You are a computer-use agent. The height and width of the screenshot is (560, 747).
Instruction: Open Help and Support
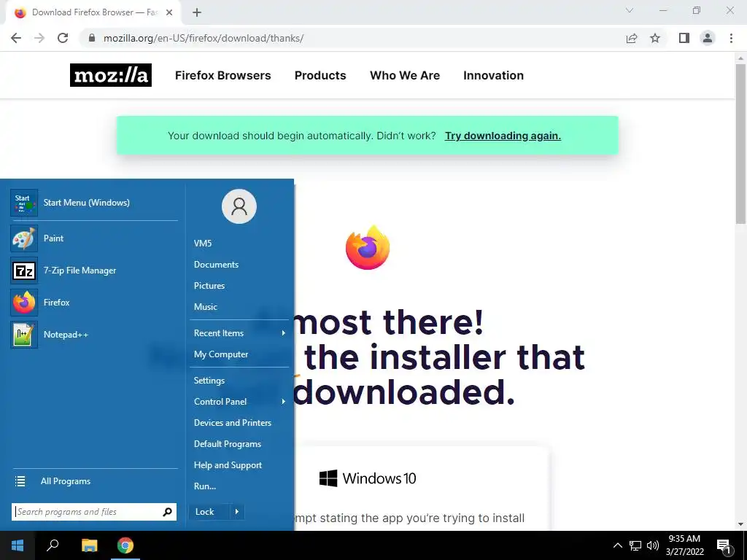[x=228, y=465]
